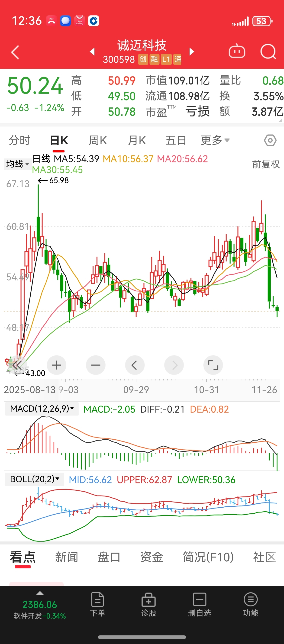Viewport: 284px width, 644px height.
Task: Open the 资金 capital flow tab
Action: 152,557
